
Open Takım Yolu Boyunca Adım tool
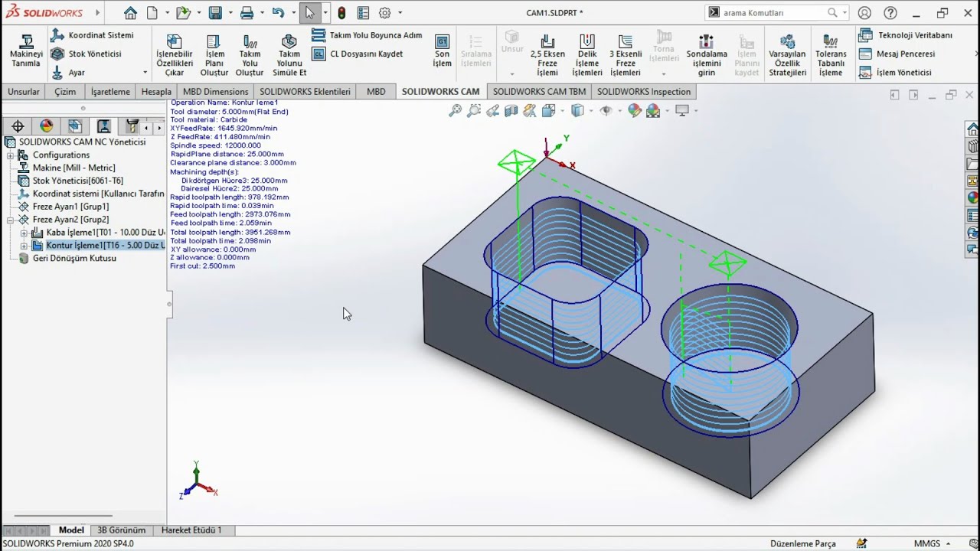click(x=367, y=35)
